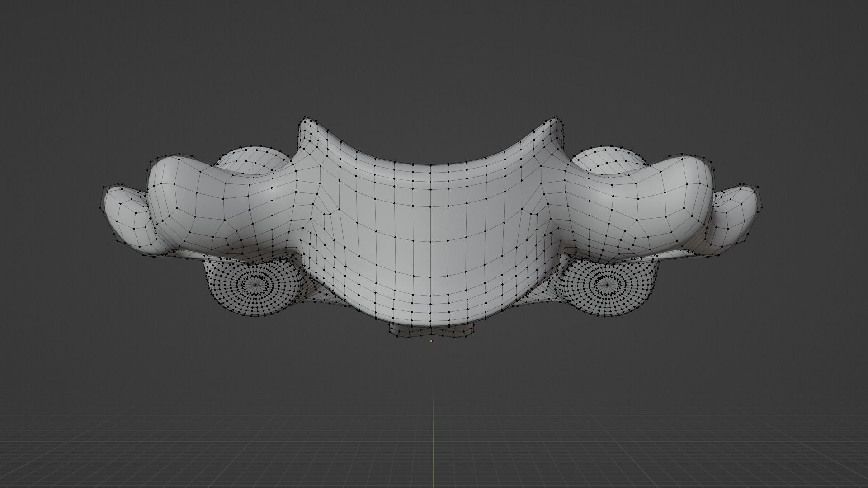Click the orange object origin dot
Image resolution: width=868 pixels, height=488 pixels.
pos(431,341)
